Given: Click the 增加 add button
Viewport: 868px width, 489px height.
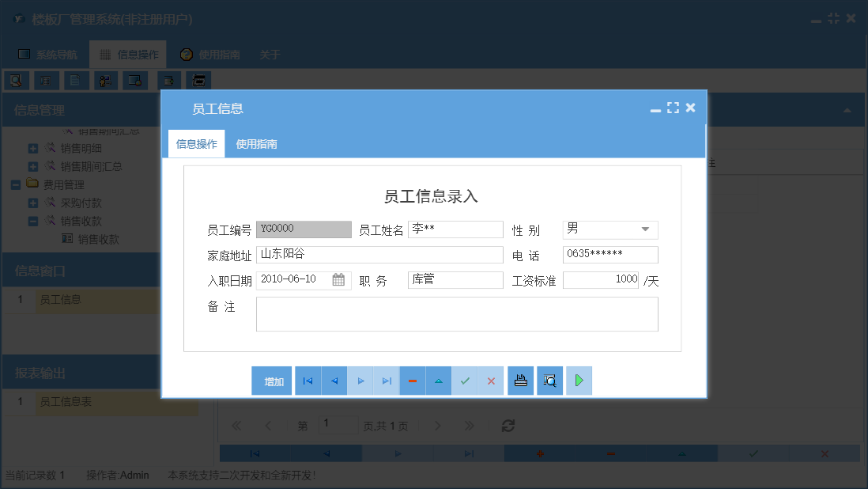Looking at the screenshot, I should click(x=271, y=381).
